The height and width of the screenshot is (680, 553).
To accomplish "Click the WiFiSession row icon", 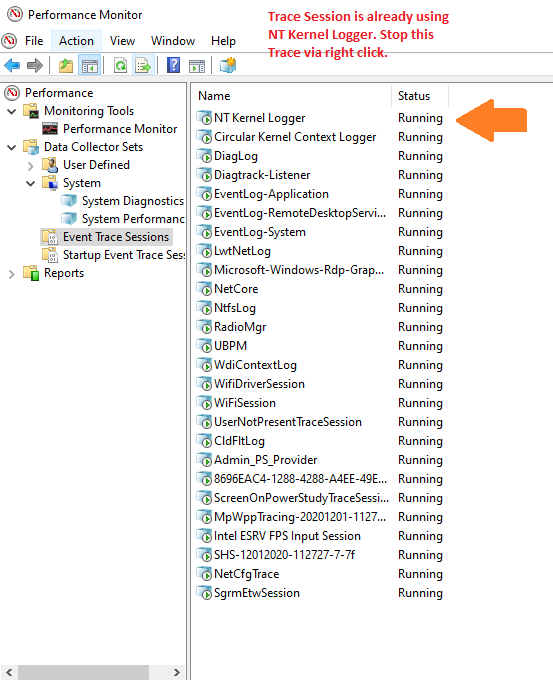I will point(204,403).
